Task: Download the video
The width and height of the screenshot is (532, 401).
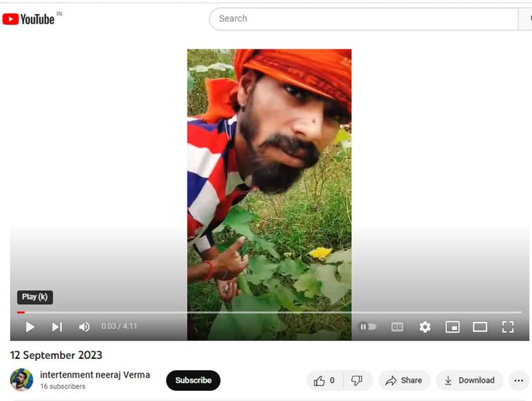Action: point(469,381)
